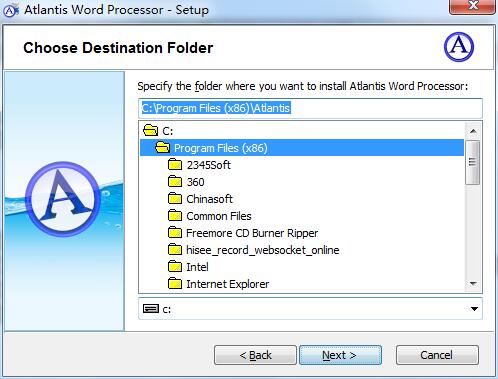Click the folder list scrollbar thumb
Screen dimensions: 498x379
point(473,162)
